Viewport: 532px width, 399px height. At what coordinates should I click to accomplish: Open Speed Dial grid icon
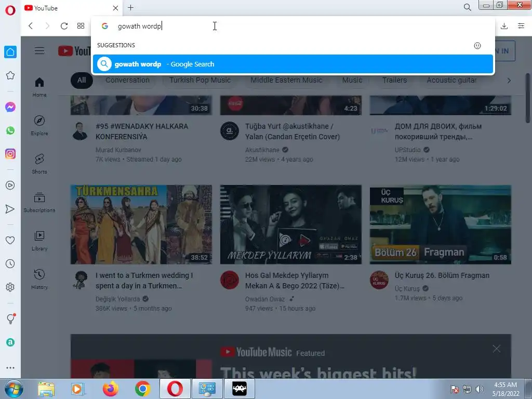click(81, 26)
